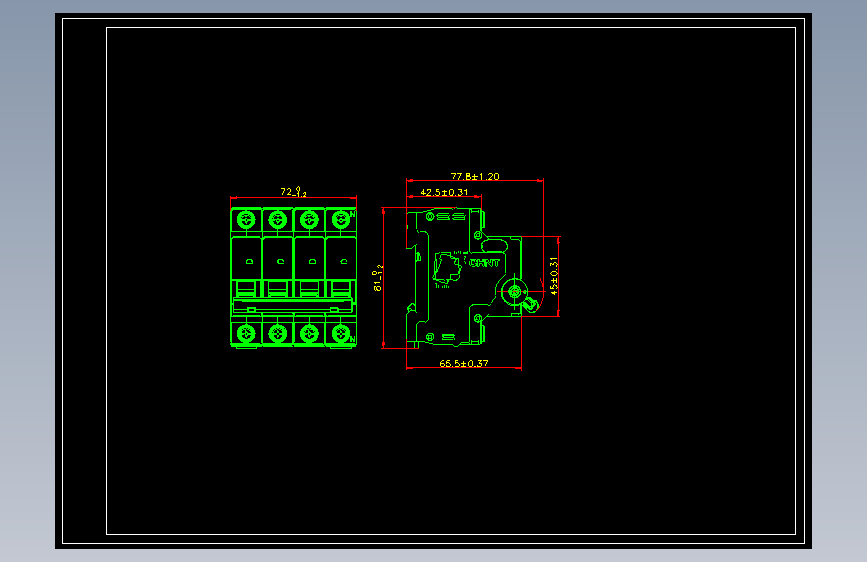Select the 65.5±0.37 bottom dimension text
The image size is (867, 562).
(x=463, y=363)
